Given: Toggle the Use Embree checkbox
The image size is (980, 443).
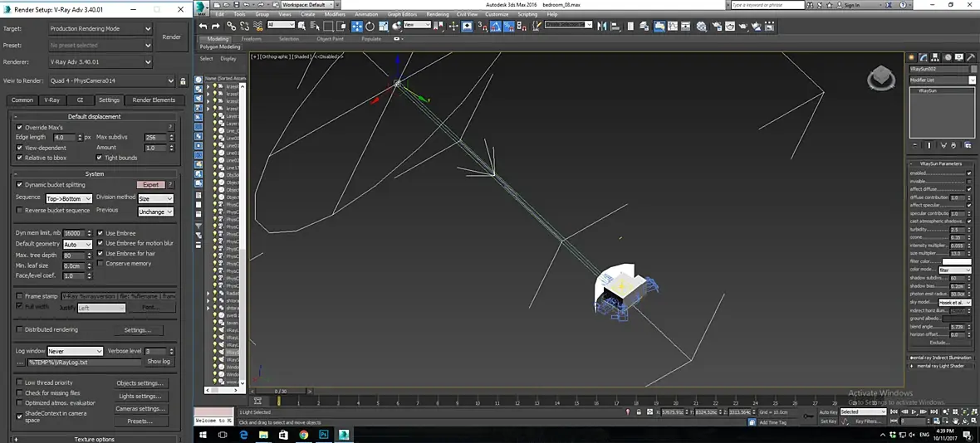Looking at the screenshot, I should pyautogui.click(x=100, y=233).
